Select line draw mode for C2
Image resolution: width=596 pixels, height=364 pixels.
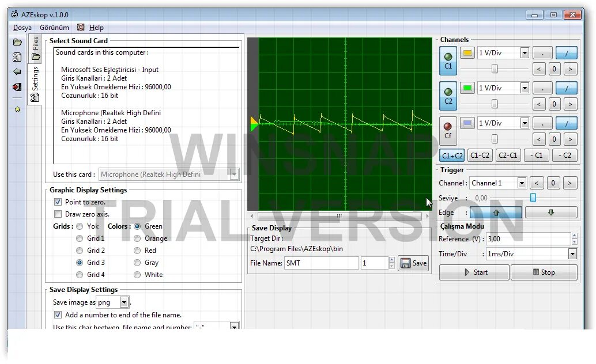pyautogui.click(x=567, y=88)
